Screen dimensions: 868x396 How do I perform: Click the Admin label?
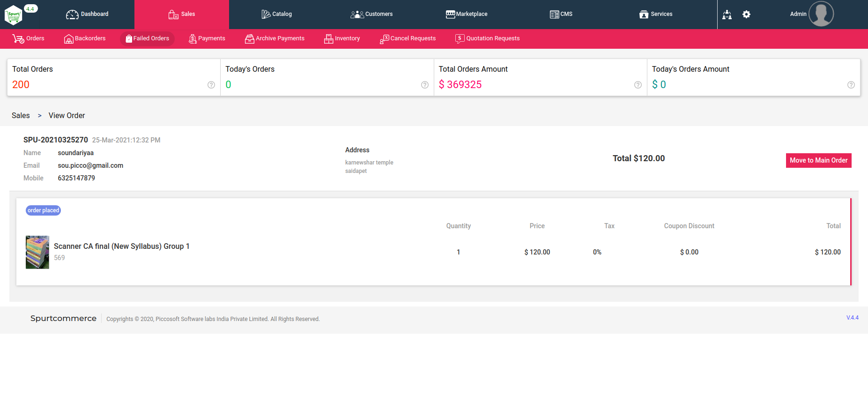(798, 14)
